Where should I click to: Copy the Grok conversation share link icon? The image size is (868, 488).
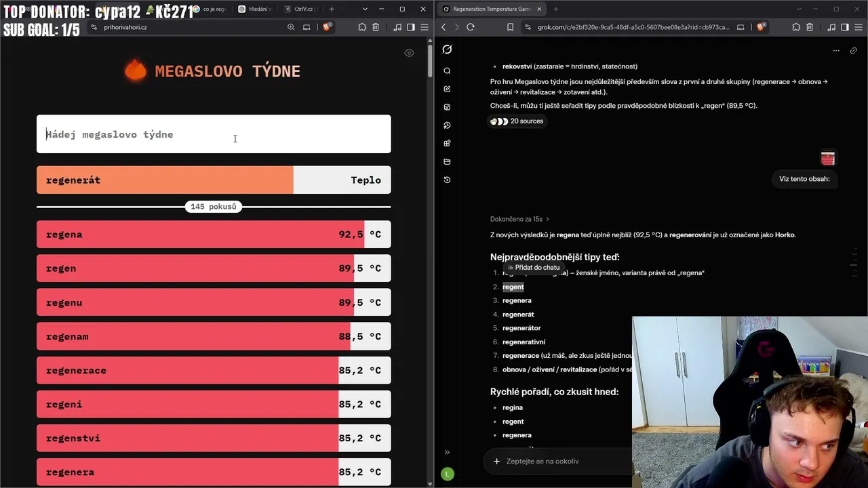[854, 50]
